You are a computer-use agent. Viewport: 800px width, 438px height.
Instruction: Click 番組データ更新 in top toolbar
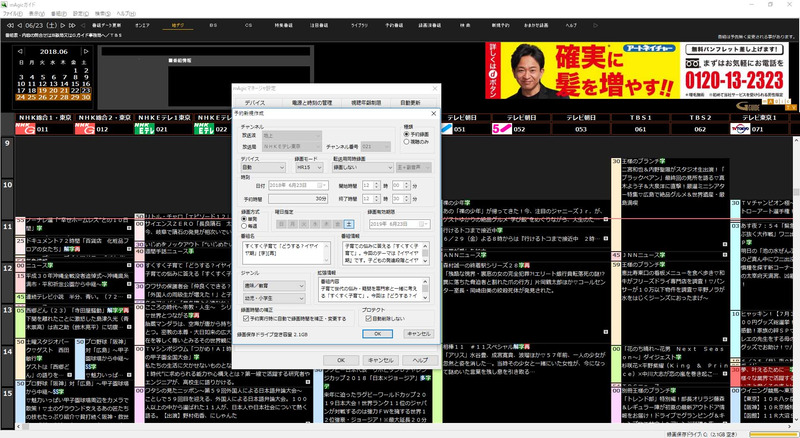(107, 25)
